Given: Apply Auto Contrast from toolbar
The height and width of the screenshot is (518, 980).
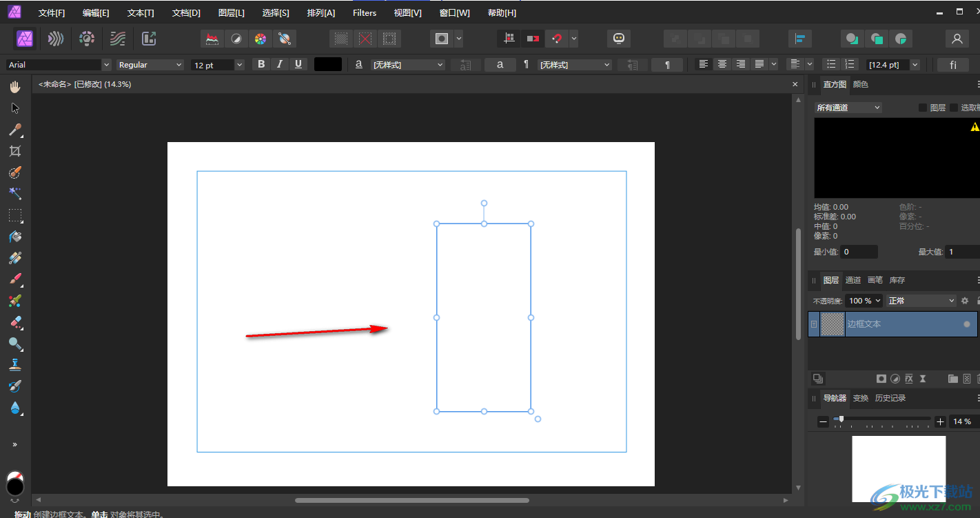Looking at the screenshot, I should [x=236, y=39].
